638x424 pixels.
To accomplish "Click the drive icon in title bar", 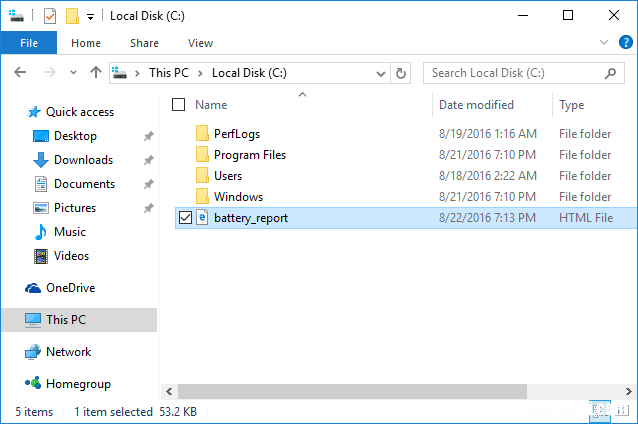I will tap(16, 16).
